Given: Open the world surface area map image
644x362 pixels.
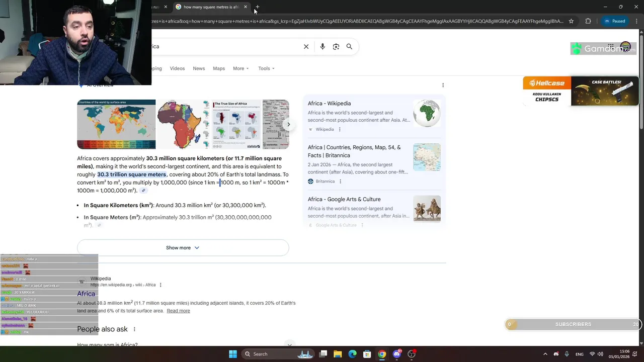Looking at the screenshot, I should (116, 124).
